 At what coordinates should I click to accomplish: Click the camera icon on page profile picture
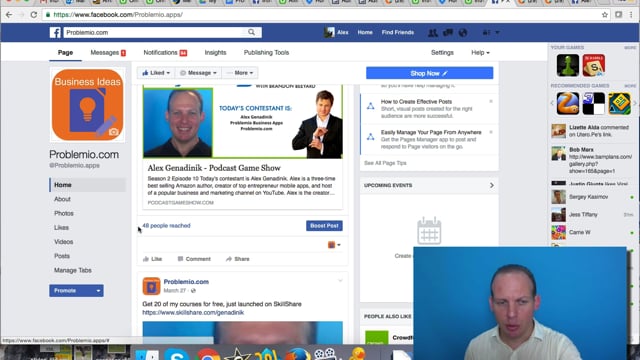(113, 132)
